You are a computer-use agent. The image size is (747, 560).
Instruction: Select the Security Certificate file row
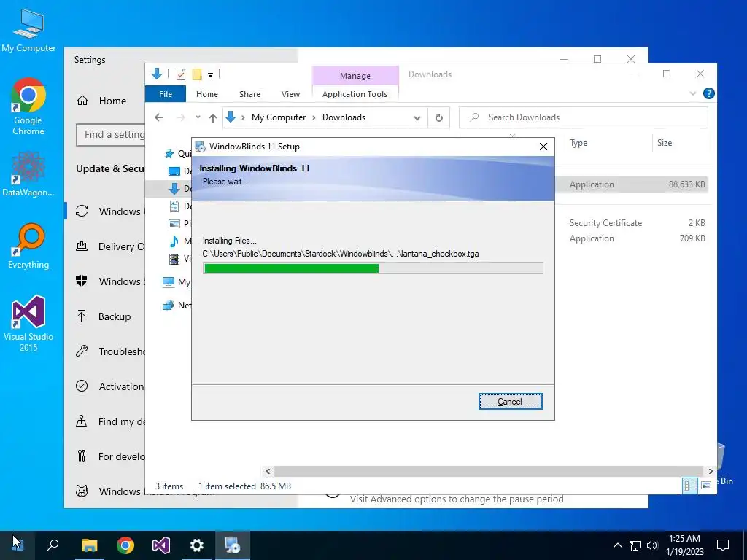[631, 223]
